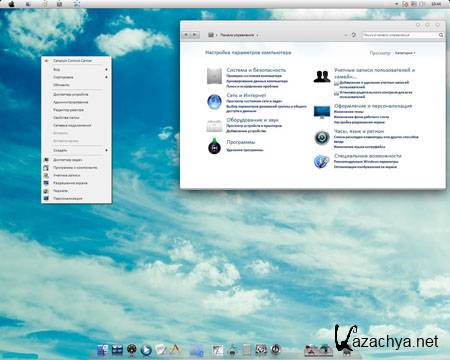Open the address bar history dropdown arrow

pos(346,35)
